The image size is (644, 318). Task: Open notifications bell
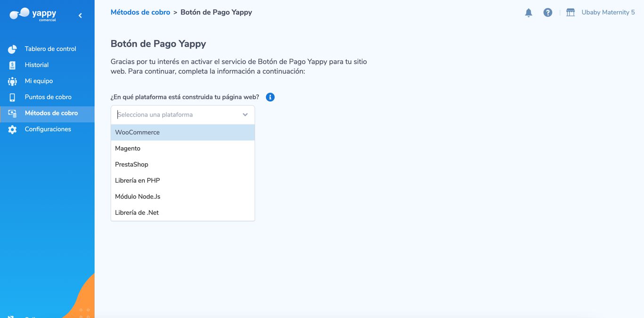point(528,13)
